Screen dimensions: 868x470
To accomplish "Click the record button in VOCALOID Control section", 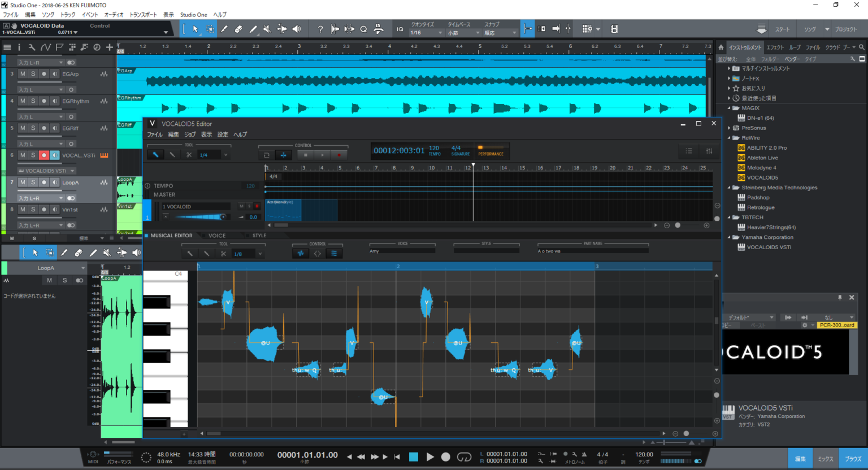I will 339,154.
